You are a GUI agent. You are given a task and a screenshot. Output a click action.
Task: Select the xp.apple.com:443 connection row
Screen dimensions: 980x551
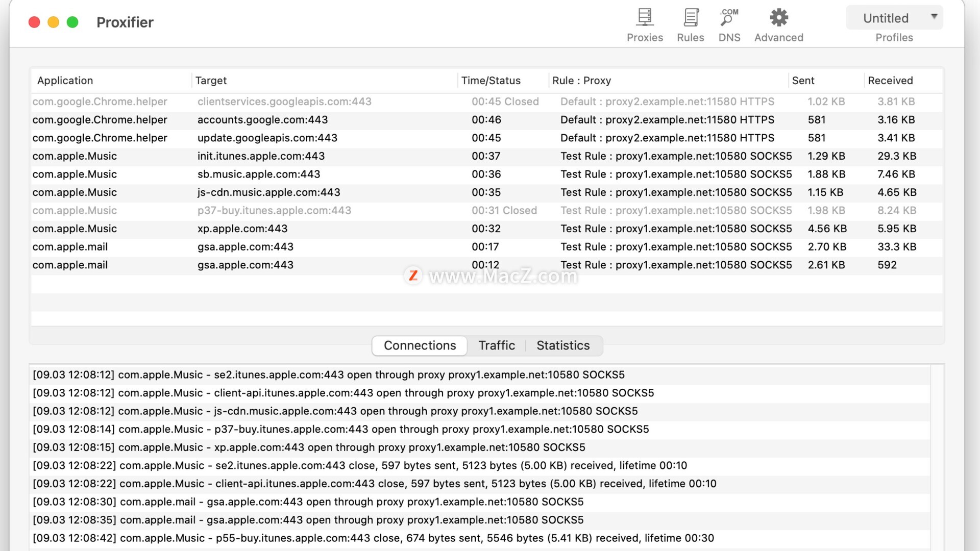486,229
